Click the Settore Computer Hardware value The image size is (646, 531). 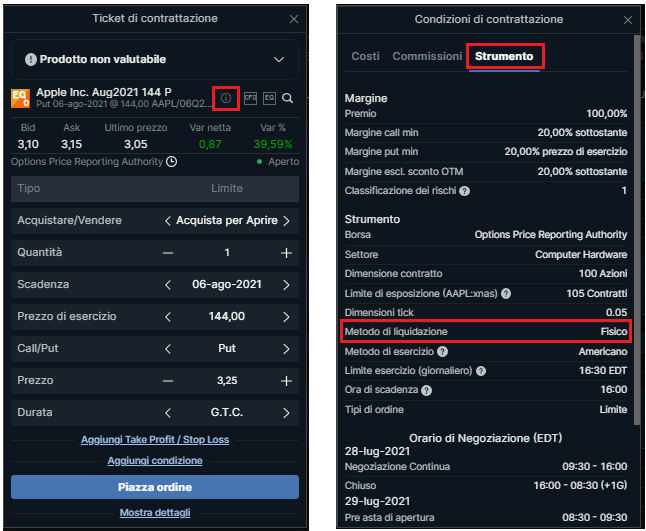[x=581, y=255]
